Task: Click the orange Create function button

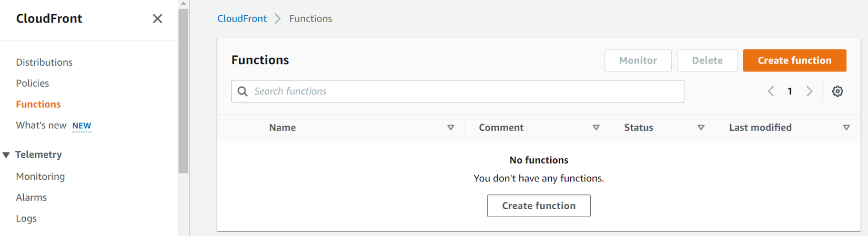Action: [794, 60]
